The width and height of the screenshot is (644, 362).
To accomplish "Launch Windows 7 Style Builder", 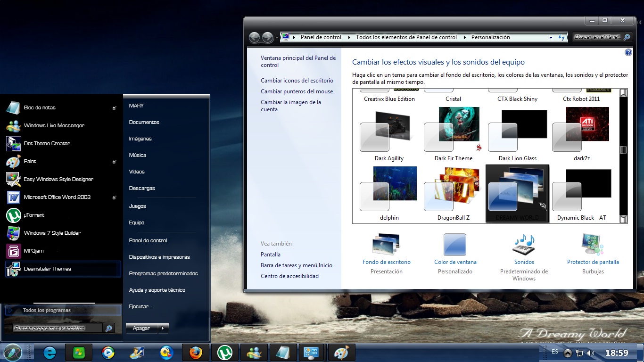I will point(63,233).
